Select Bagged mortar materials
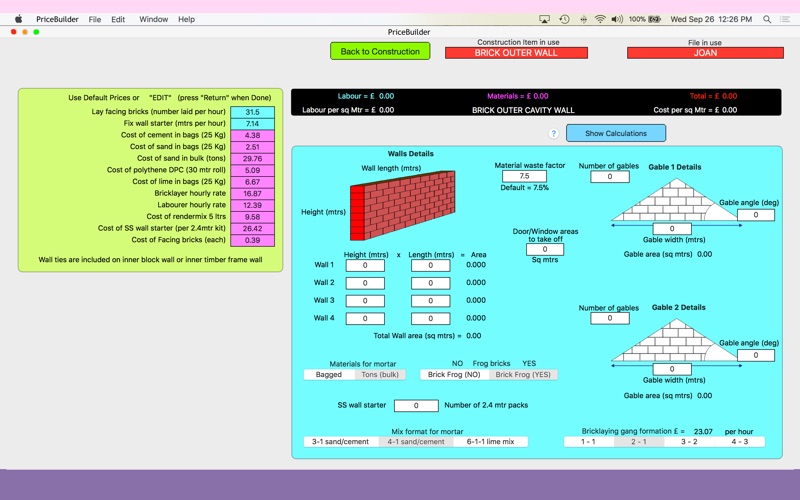The image size is (800, 500). coord(329,374)
